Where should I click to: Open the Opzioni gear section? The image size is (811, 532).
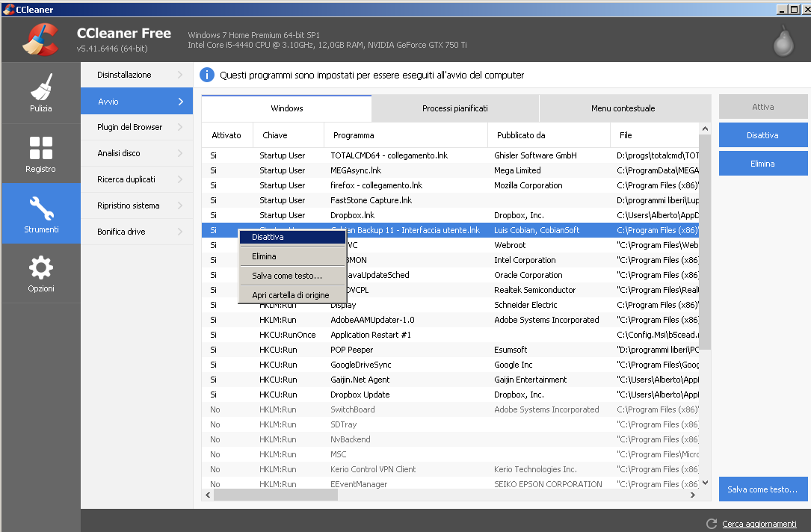41,273
